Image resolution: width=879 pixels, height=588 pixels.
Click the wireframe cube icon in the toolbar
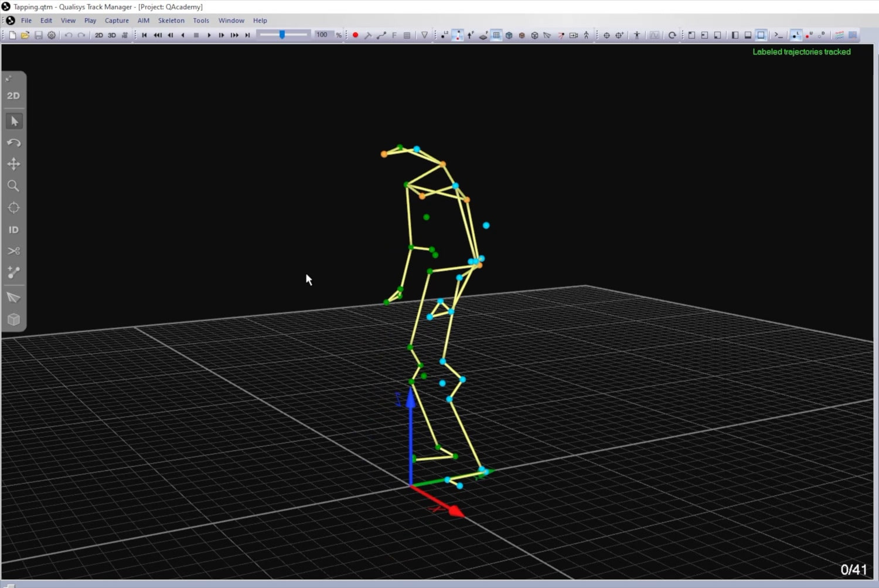[x=535, y=35]
